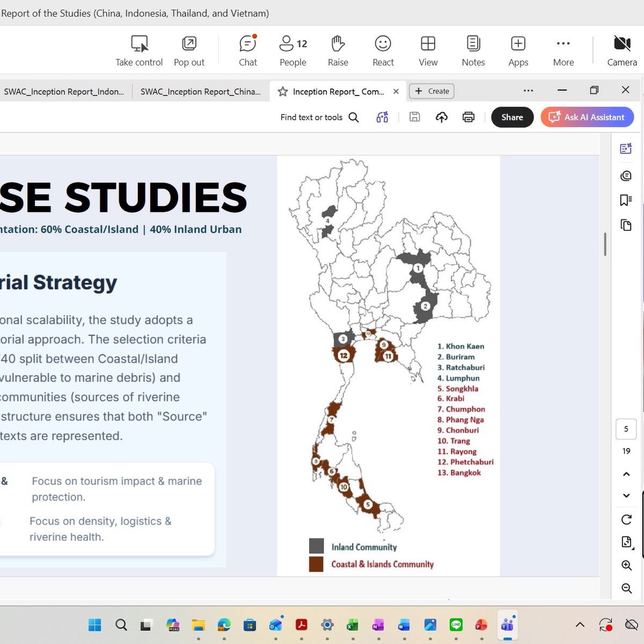The image size is (644, 644).
Task: Click the Share button
Action: click(x=512, y=117)
